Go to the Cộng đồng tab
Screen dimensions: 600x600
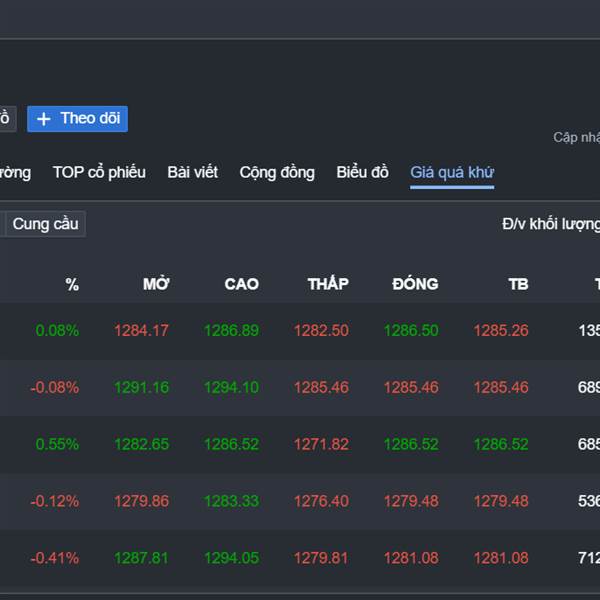[x=277, y=173]
